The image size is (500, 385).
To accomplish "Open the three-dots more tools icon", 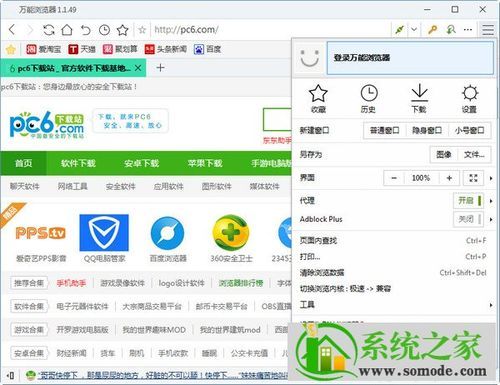I will (468, 30).
